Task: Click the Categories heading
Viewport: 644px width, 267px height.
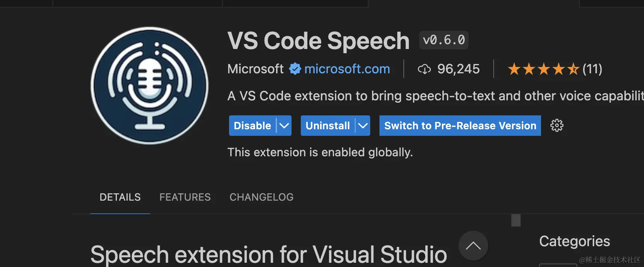Action: 575,241
